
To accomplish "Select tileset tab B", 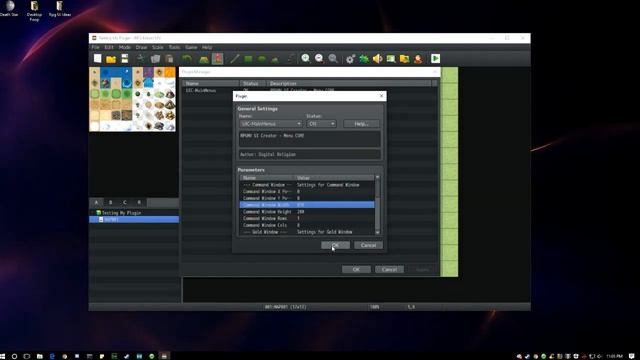I will (x=111, y=202).
